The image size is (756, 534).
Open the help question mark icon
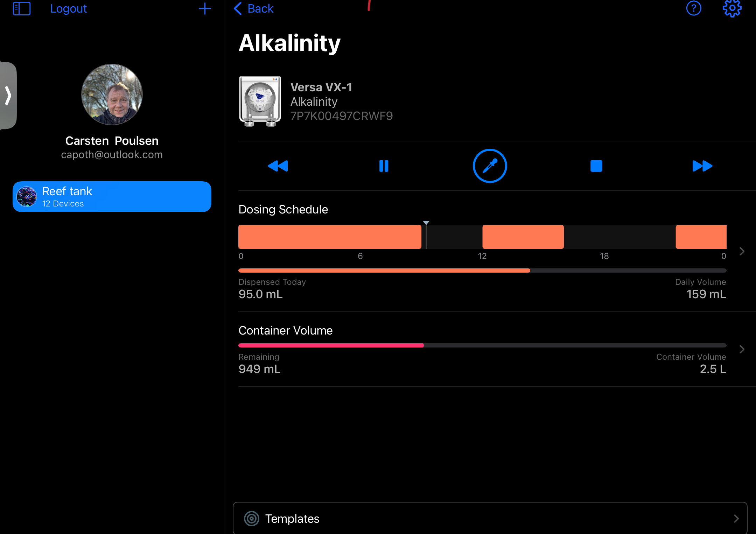point(694,8)
